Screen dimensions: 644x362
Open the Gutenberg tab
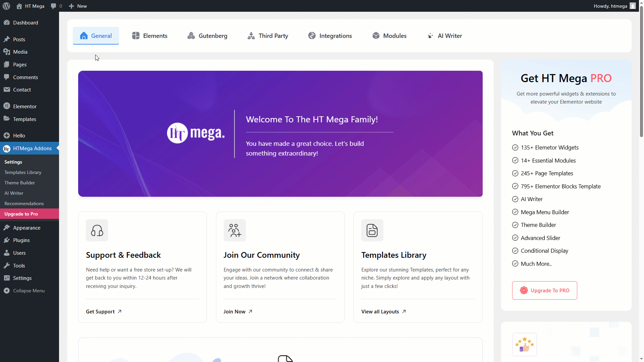click(x=207, y=36)
